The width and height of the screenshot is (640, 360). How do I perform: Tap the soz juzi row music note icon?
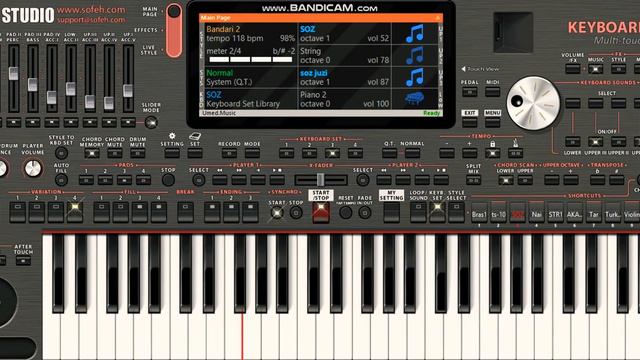415,77
